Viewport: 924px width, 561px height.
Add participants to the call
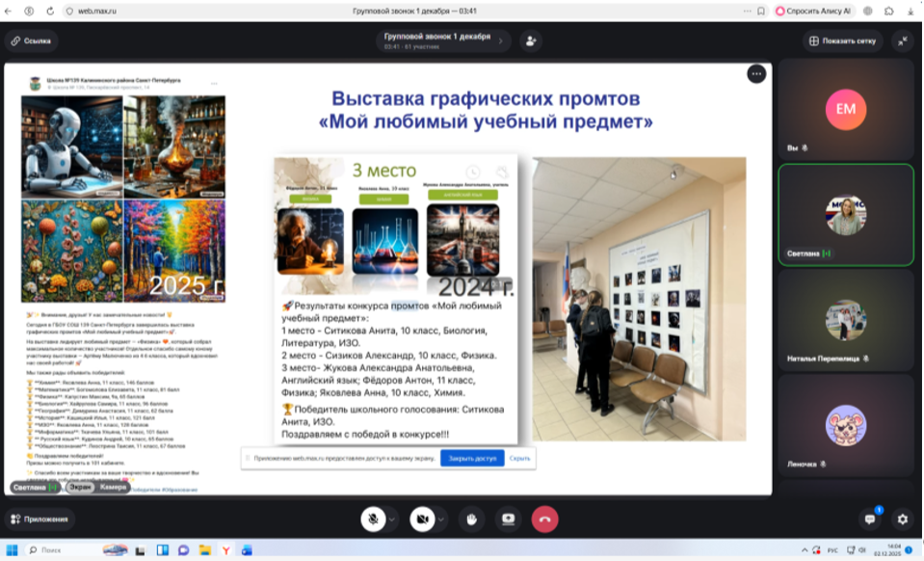[x=531, y=40]
